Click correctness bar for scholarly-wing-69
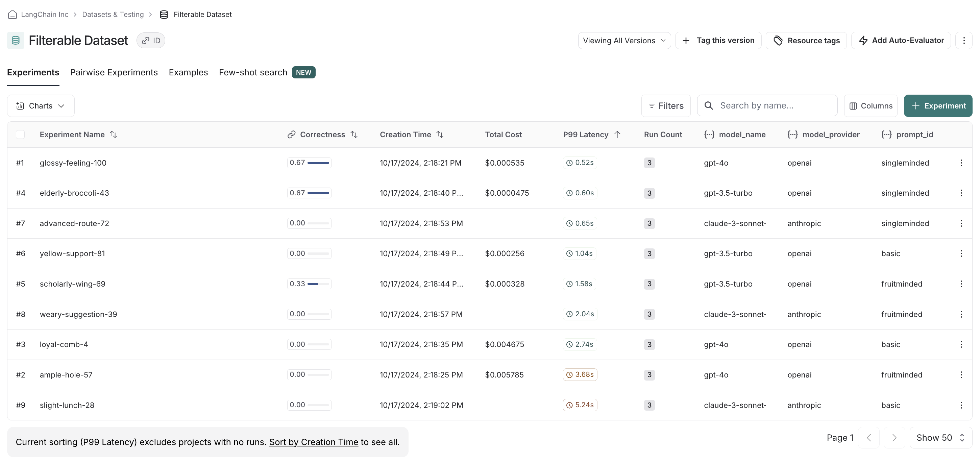980x463 pixels. (309, 284)
